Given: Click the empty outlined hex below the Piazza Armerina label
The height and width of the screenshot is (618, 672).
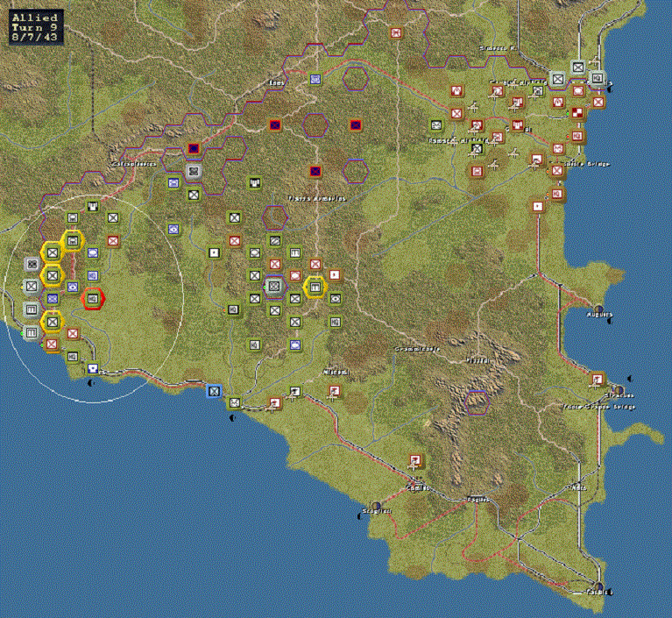Looking at the screenshot, I should point(275,217).
